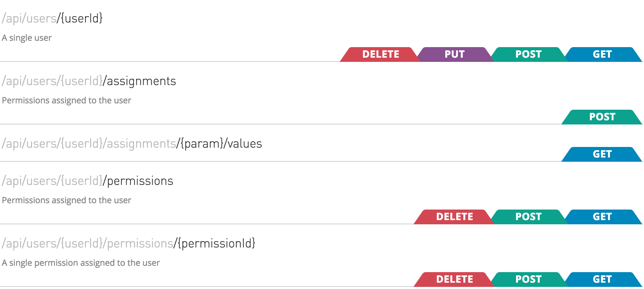Click 'A single permission assigned to the user' text
Image resolution: width=644 pixels, height=289 pixels.
81,263
